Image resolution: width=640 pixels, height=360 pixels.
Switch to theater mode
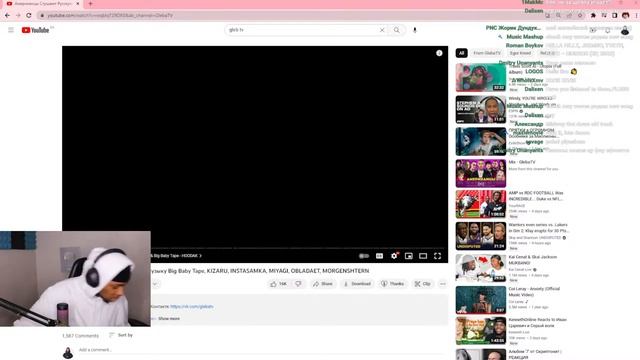coord(423,256)
